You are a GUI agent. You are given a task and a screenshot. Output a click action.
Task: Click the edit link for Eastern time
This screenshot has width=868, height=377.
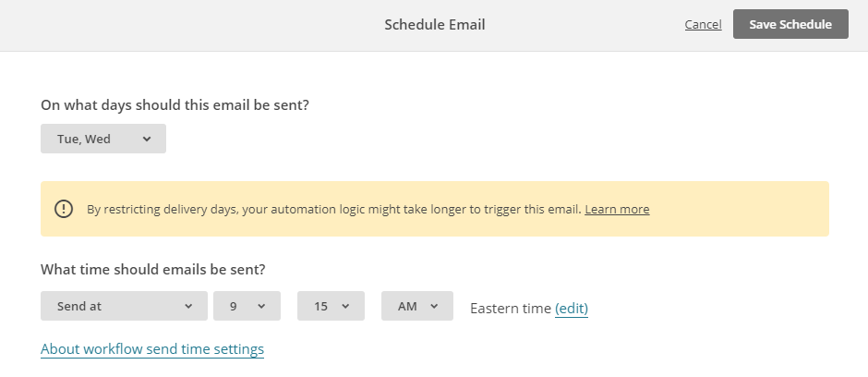572,308
